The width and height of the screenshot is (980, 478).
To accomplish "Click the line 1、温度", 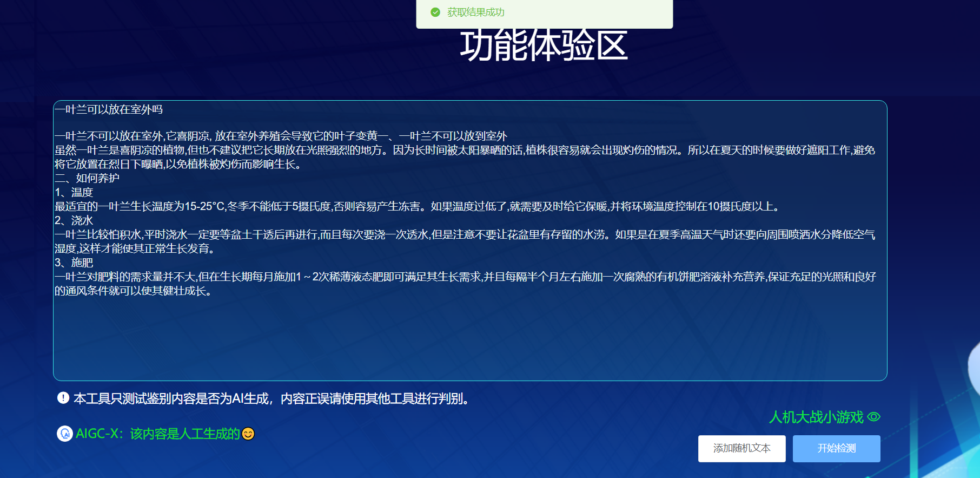I will pyautogui.click(x=74, y=192).
